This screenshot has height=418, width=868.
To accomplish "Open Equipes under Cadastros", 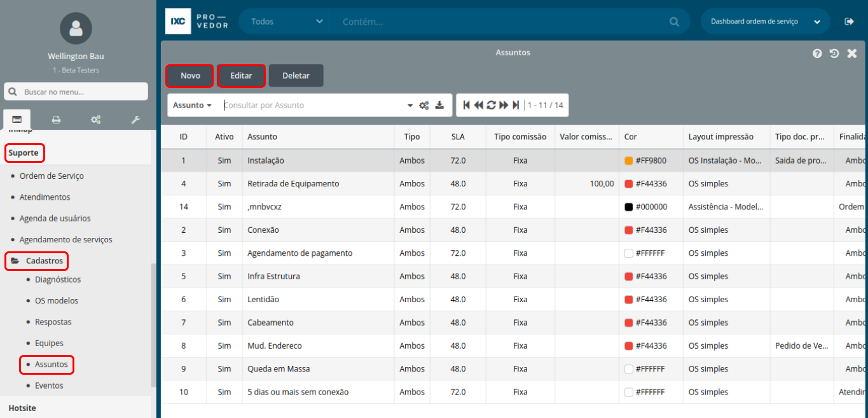I will click(49, 343).
